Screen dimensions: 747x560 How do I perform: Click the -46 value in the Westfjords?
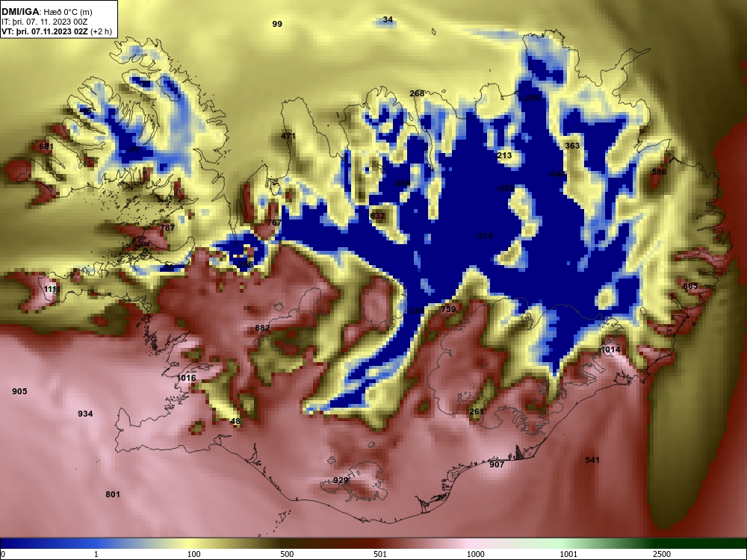click(86, 111)
